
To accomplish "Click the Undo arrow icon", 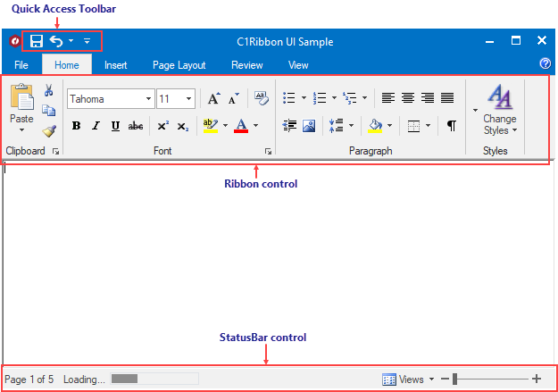I will click(56, 41).
